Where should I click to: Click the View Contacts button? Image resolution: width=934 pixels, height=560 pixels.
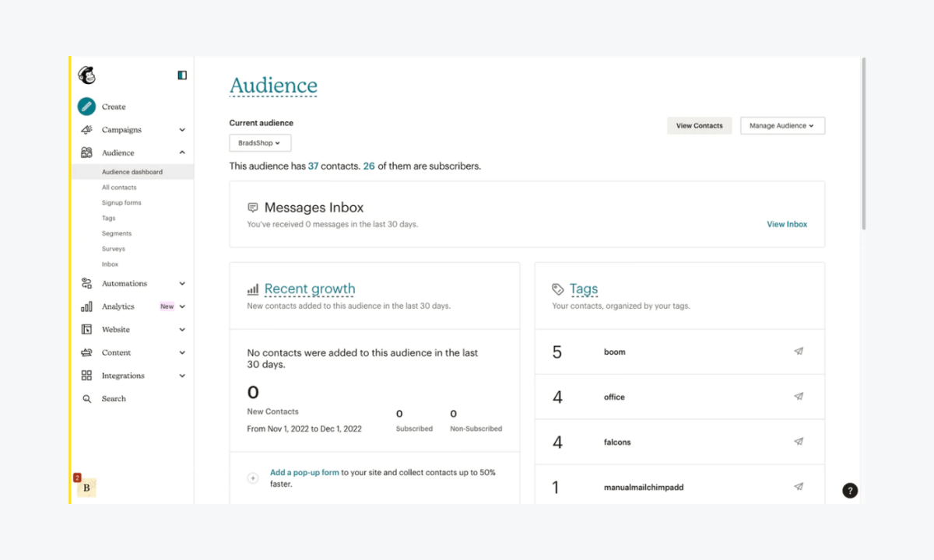pos(699,125)
